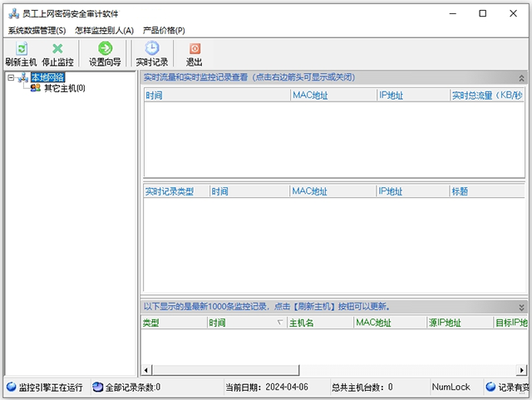Click the 全部记录条数:0 status text
Image resolution: width=532 pixels, height=400 pixels.
point(133,387)
